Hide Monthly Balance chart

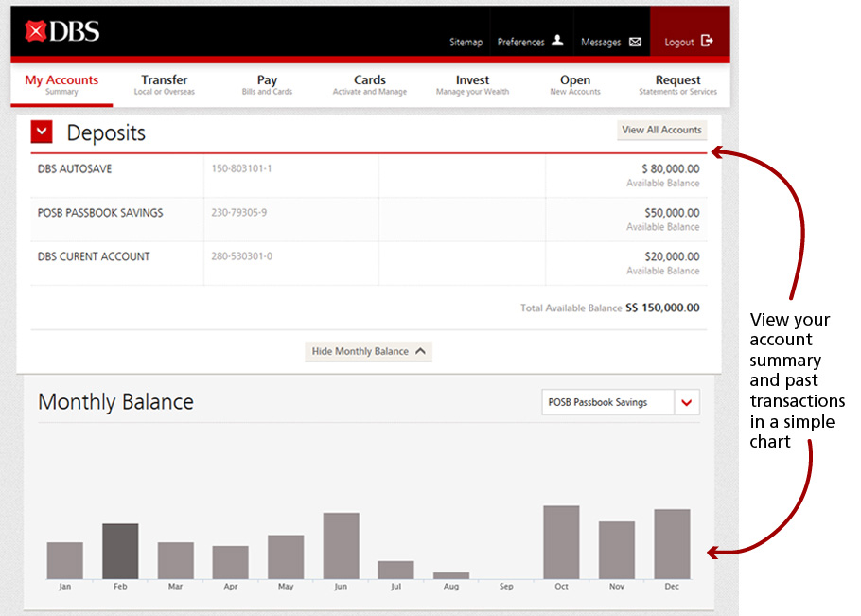tap(368, 351)
